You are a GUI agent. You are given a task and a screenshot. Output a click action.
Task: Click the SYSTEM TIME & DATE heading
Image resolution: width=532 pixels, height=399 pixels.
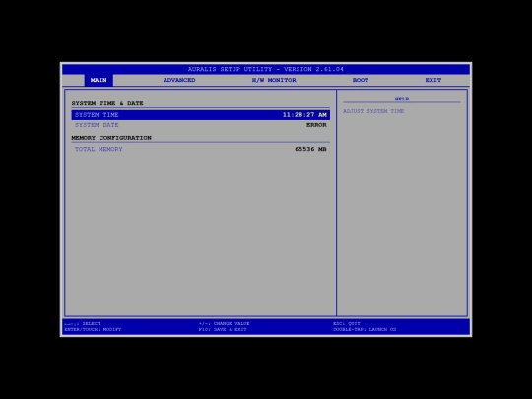pos(107,103)
